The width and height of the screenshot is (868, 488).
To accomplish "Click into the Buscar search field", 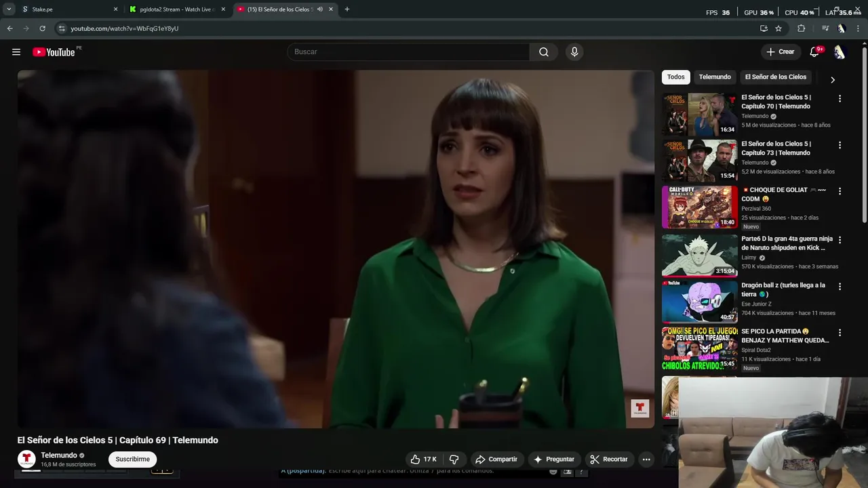I will (x=408, y=52).
